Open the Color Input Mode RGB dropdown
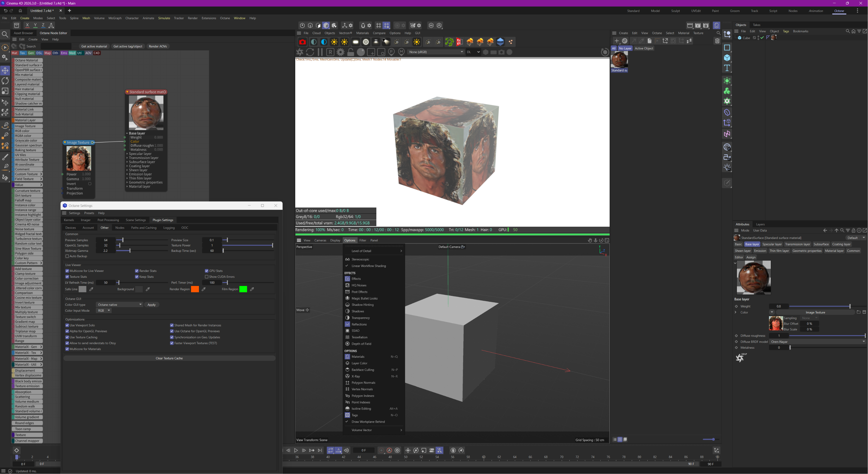Screen dimensions: 868x474 click(x=104, y=311)
